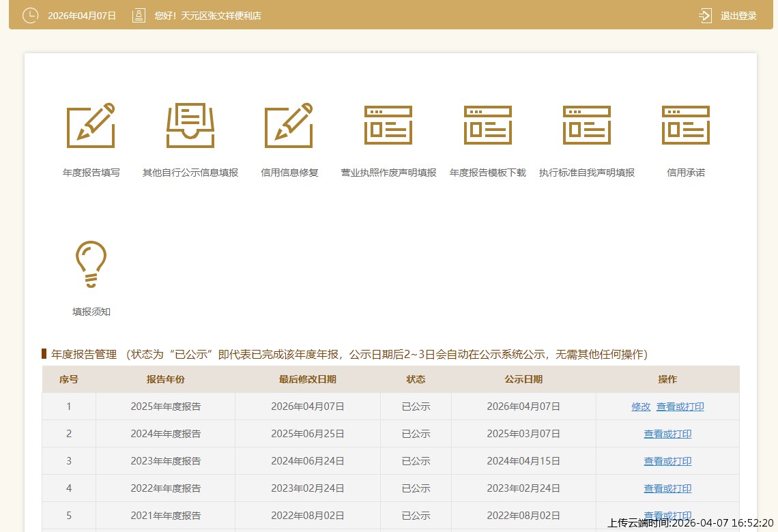Open 查看或打印 for 2025年年度报告
Screen dimensions: 778x532
tap(680, 407)
